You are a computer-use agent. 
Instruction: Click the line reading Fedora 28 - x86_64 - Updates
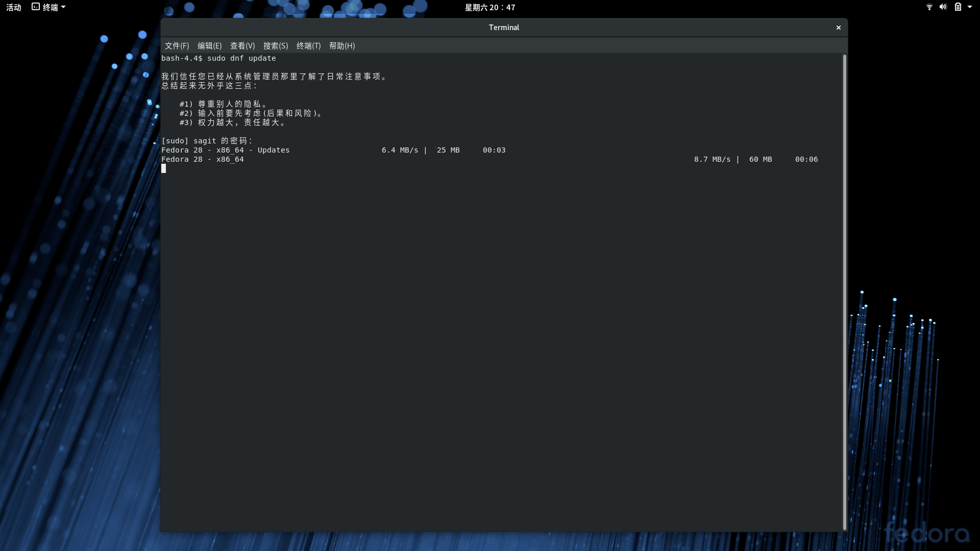226,150
